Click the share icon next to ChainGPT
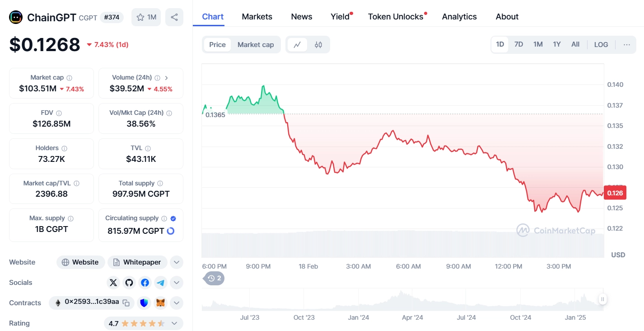This screenshot has width=644, height=331. point(174,17)
